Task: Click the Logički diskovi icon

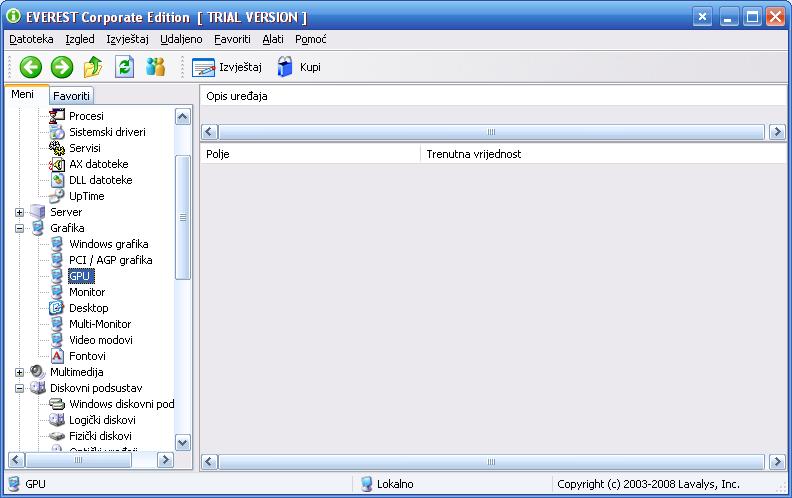Action: click(x=57, y=420)
